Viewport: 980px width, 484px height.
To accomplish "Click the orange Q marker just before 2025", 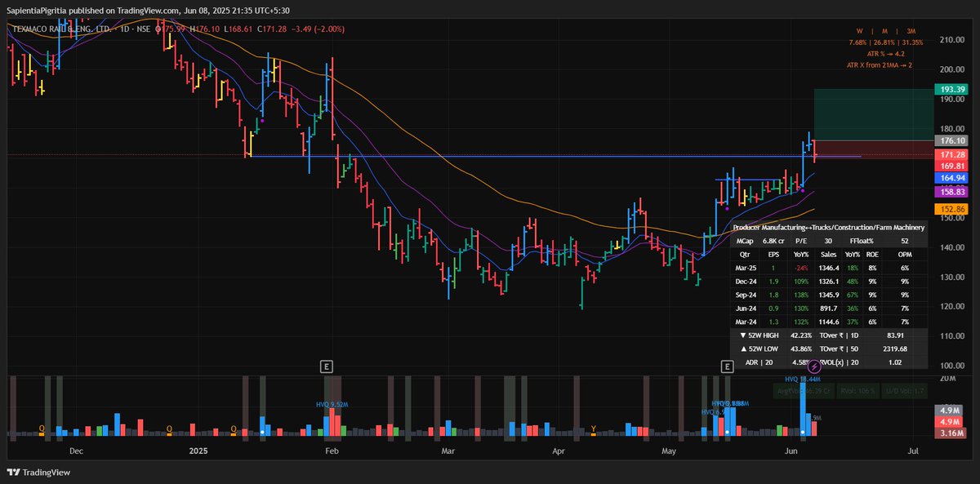I will tap(170, 427).
